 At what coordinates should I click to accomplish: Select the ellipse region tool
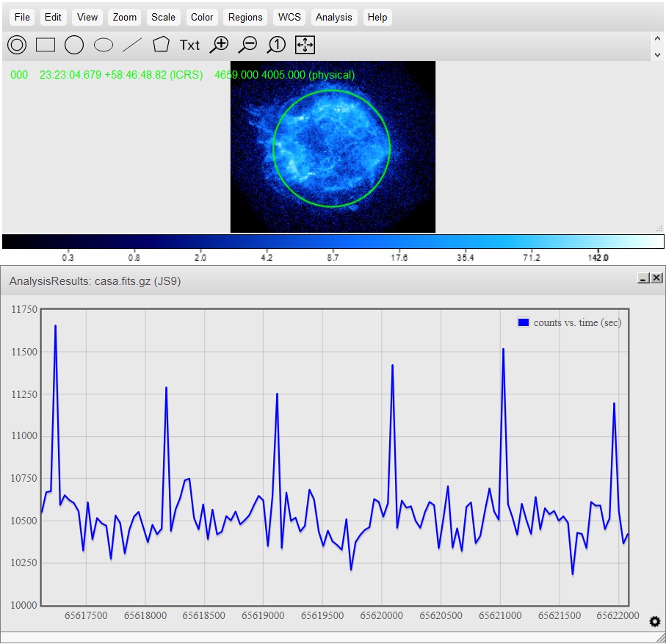104,45
